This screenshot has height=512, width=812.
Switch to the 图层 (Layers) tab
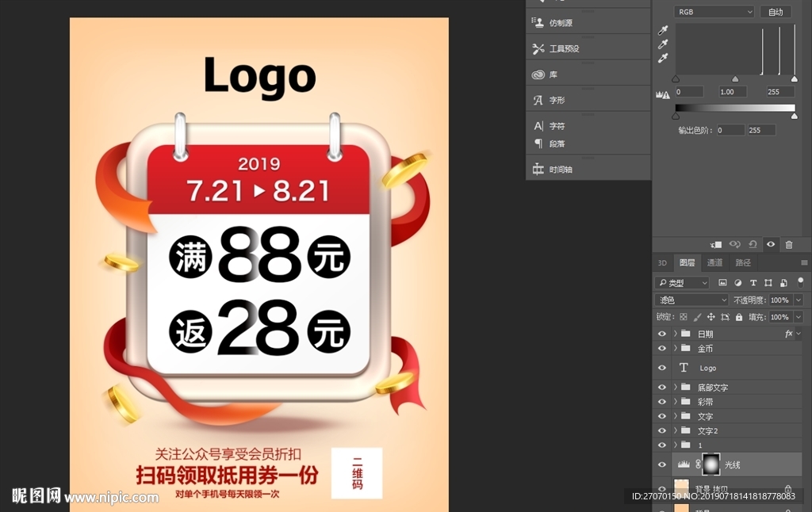point(687,263)
